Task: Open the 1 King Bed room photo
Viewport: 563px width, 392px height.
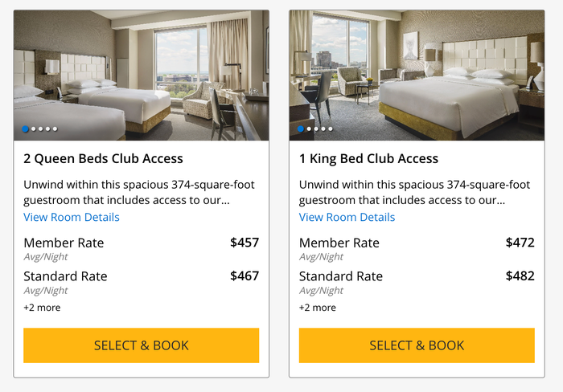Action: point(417,75)
